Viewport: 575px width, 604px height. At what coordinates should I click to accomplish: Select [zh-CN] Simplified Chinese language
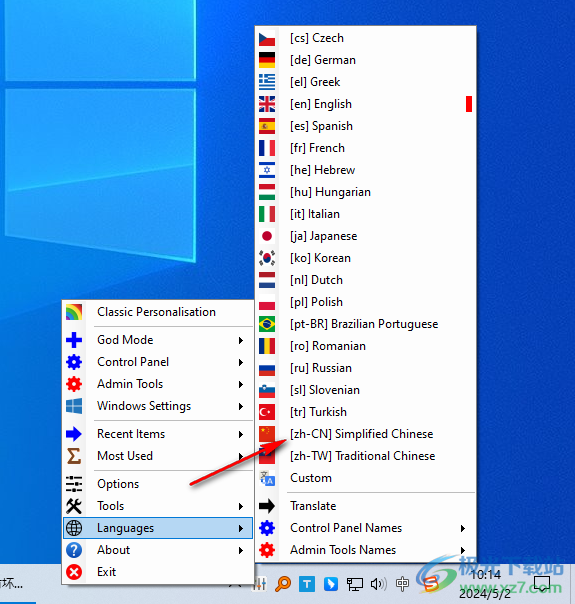tap(365, 434)
